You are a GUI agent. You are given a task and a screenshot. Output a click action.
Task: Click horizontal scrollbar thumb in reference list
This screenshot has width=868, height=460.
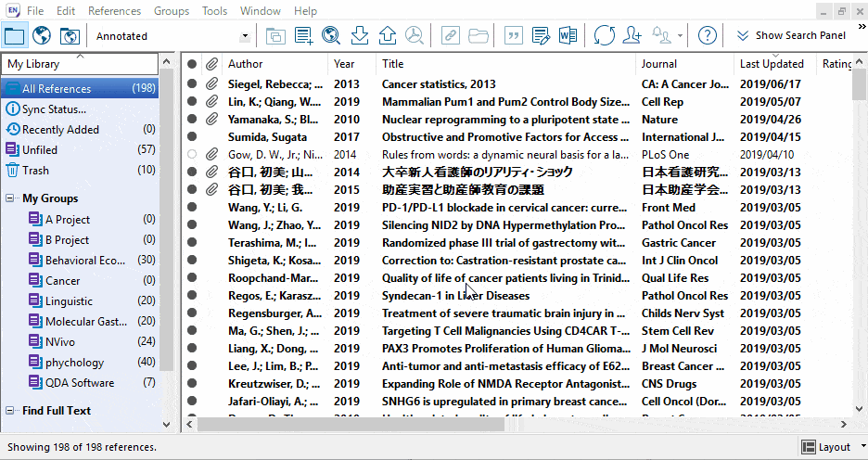point(351,425)
